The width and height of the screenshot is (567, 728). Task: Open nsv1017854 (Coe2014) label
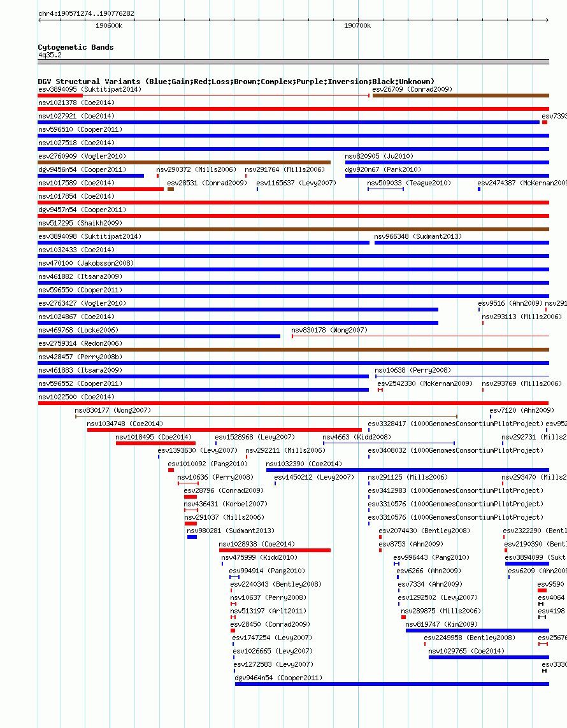(76, 197)
